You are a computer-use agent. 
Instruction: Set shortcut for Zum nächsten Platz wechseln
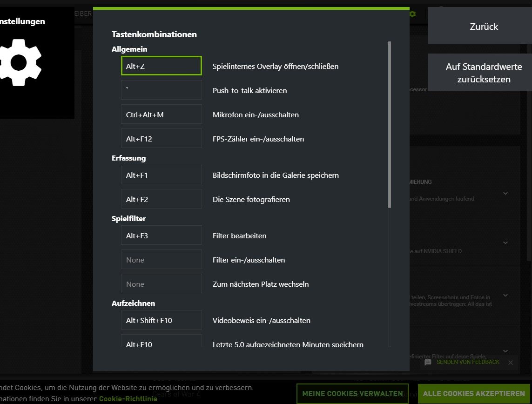tap(162, 283)
